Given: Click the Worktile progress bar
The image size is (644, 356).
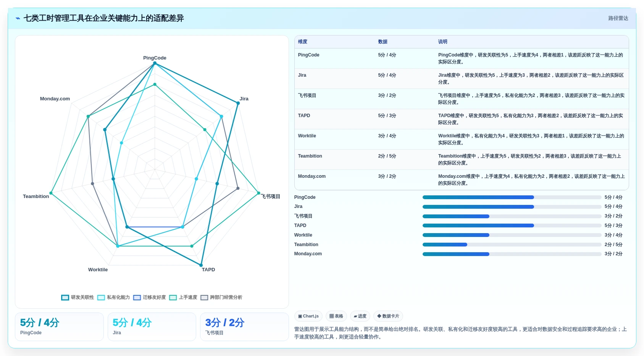Looking at the screenshot, I should (512, 235).
